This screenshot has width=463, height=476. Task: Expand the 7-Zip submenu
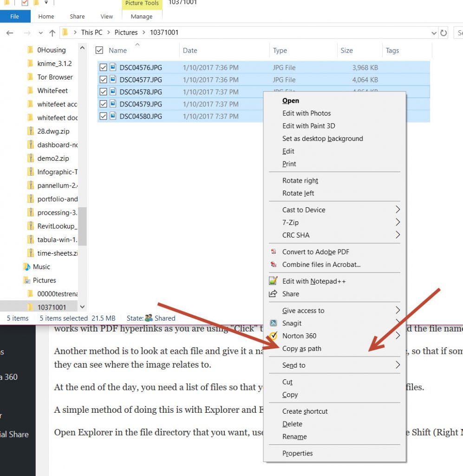coord(398,222)
